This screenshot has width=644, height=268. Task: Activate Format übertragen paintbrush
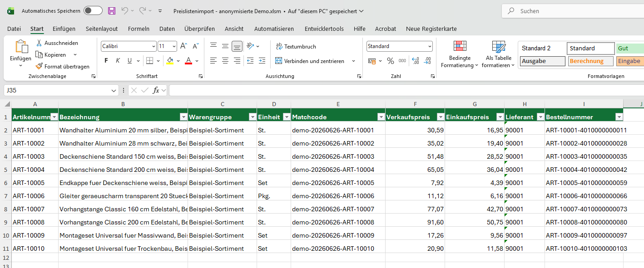point(40,67)
